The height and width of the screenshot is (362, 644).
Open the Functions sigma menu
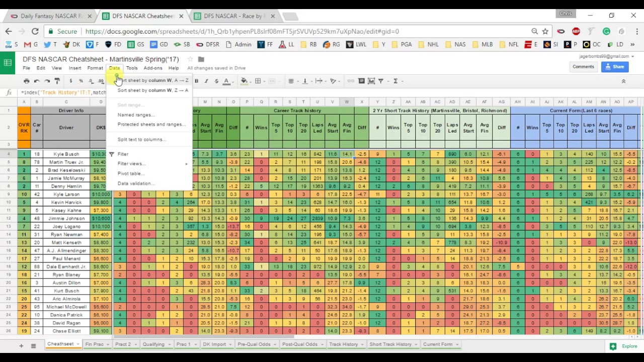click(x=395, y=81)
